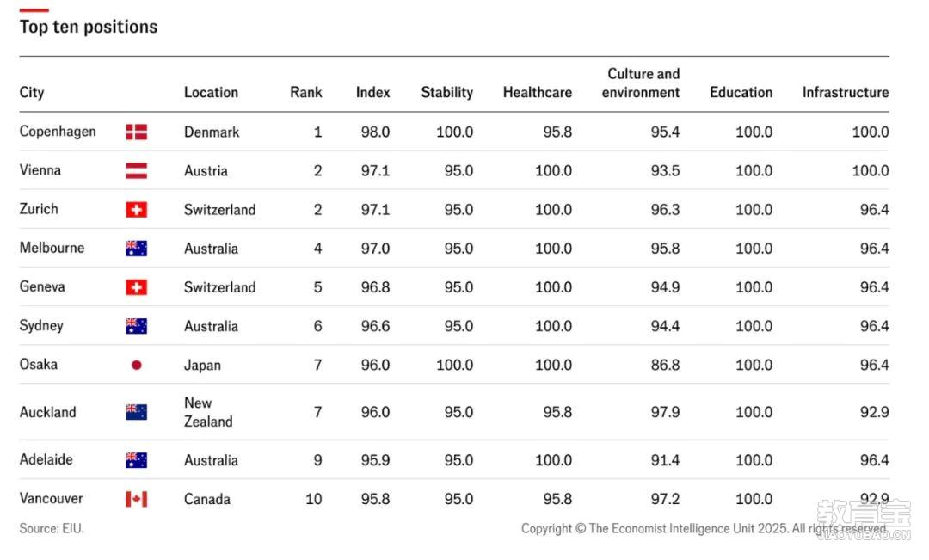Click the Austria flag icon beside Vienna
The height and width of the screenshot is (560, 929).
tap(136, 170)
